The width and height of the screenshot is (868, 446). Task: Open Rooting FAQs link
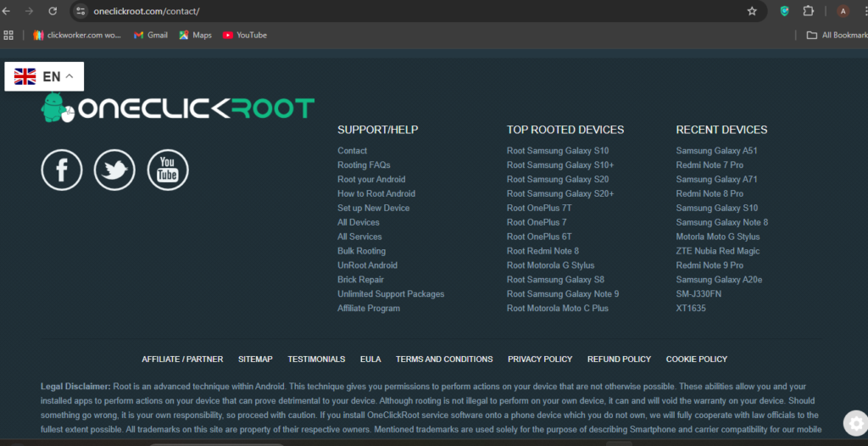tap(364, 165)
